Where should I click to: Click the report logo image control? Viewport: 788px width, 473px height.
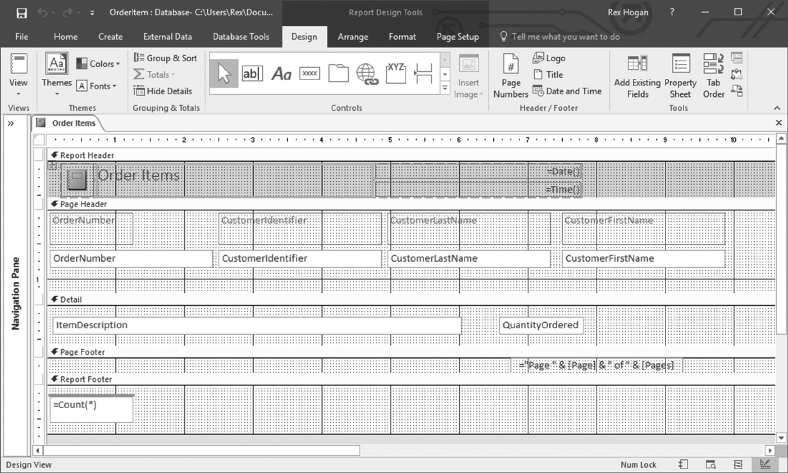76,179
